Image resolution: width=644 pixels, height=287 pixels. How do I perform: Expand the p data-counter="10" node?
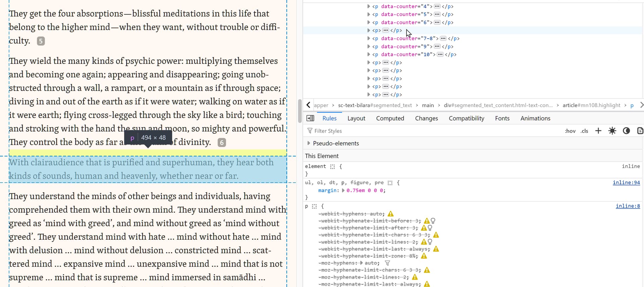[x=369, y=54]
